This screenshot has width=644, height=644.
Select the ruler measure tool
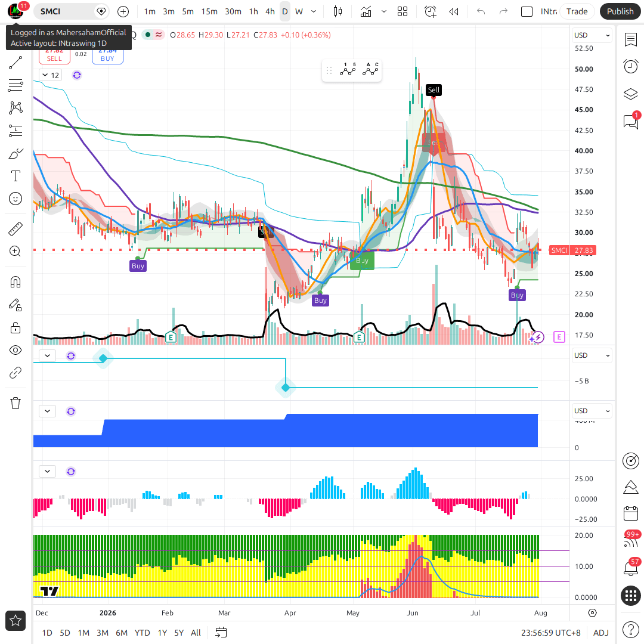(16, 229)
